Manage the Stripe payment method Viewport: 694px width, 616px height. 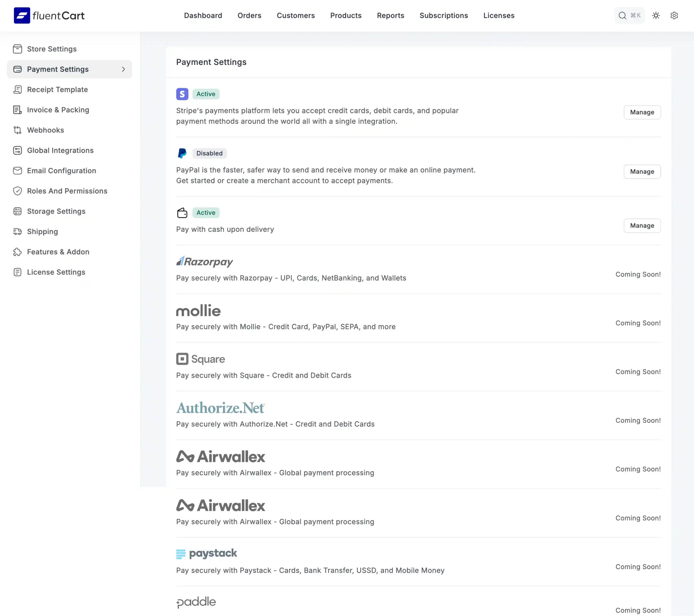[642, 113]
